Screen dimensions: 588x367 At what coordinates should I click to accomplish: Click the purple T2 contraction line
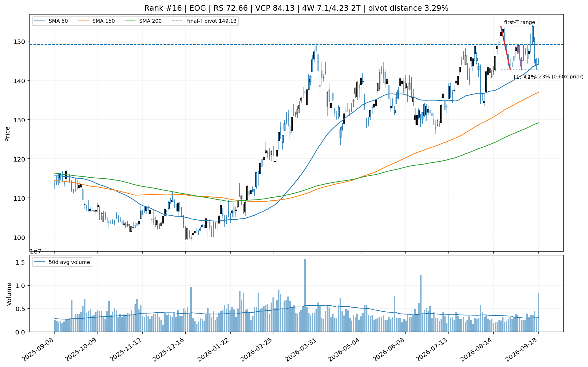coord(519,57)
